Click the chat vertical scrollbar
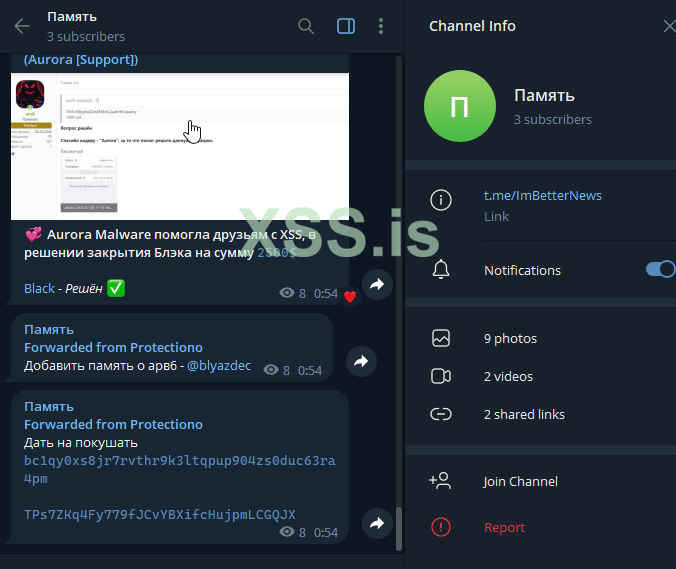This screenshot has width=676, height=569. pos(399,528)
